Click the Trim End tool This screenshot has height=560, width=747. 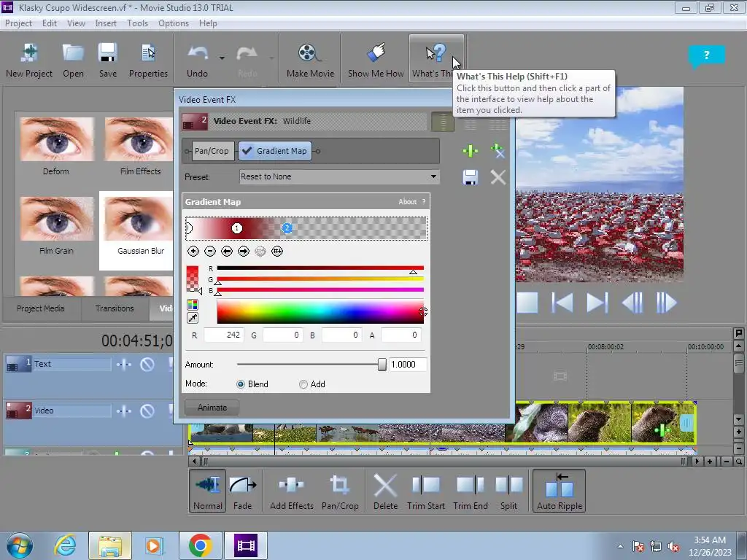pos(471,491)
